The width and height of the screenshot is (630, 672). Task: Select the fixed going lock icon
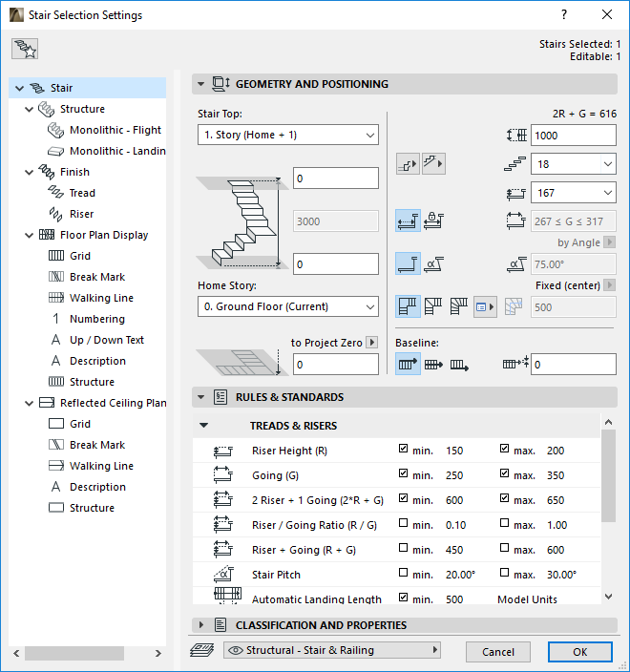(x=433, y=221)
